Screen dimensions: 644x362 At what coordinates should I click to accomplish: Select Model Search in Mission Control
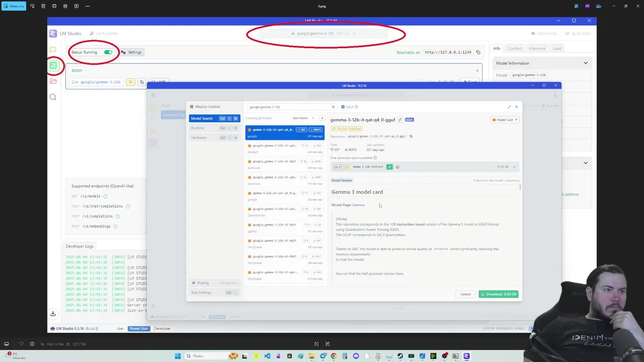click(214, 119)
